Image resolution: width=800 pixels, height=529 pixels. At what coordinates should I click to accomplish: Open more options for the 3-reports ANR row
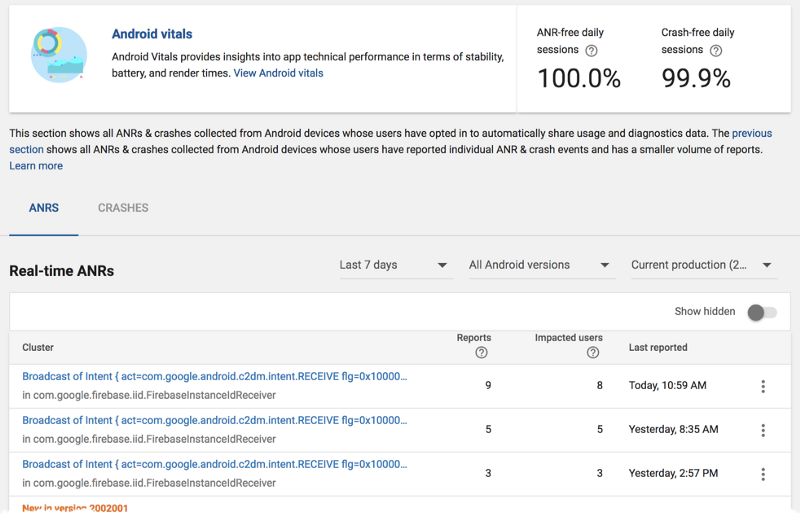763,474
